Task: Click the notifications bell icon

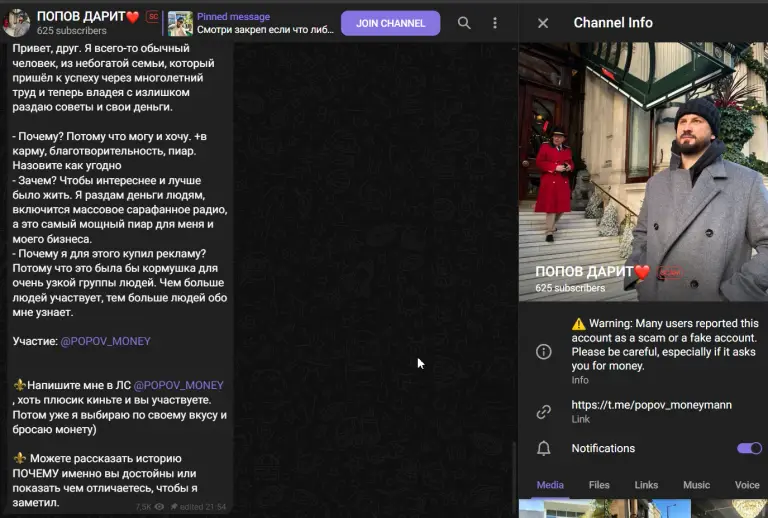Action: (544, 448)
